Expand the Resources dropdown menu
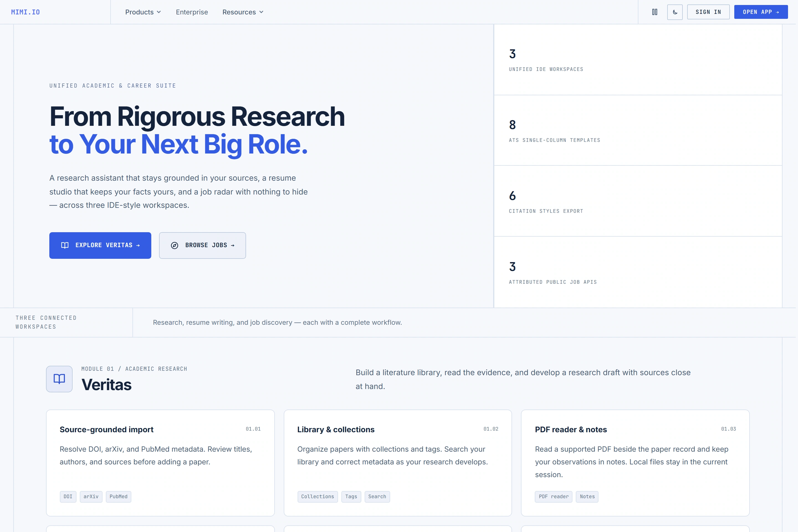Screen dimensions: 798x532 tap(243, 12)
